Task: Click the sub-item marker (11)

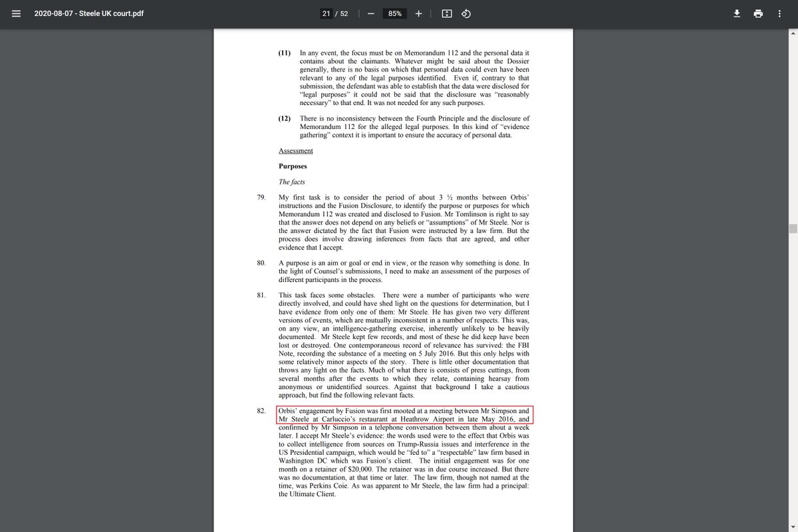Action: tap(286, 53)
